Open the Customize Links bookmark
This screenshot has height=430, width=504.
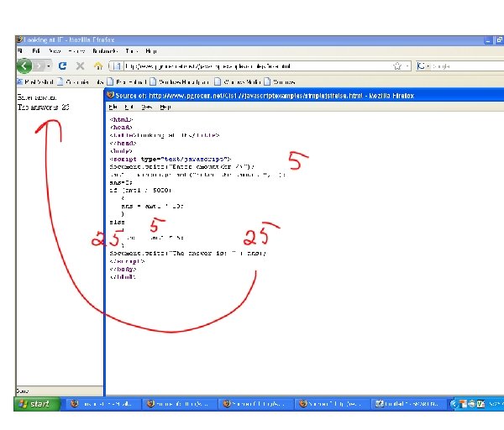pos(81,82)
